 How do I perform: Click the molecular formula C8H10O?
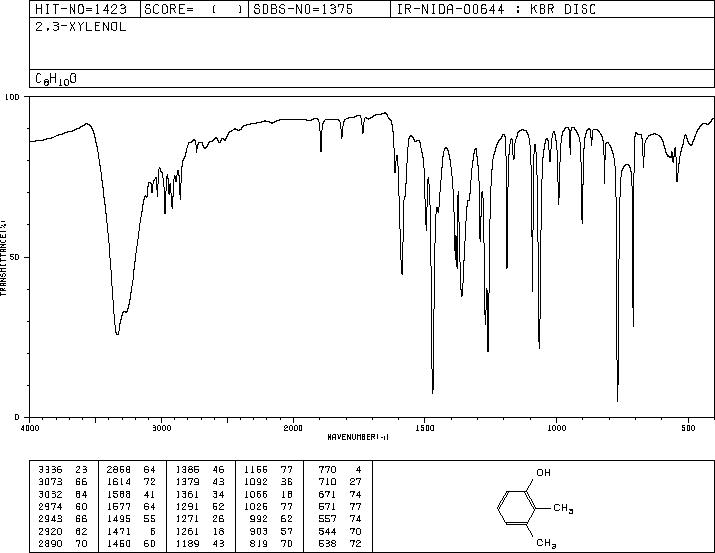tap(56, 79)
